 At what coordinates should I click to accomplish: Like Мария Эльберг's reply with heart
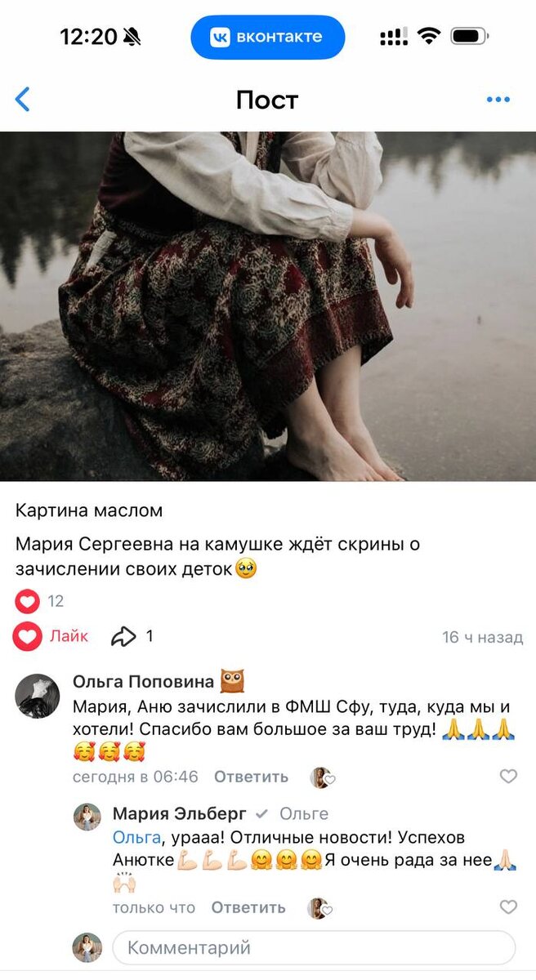pos(508,907)
